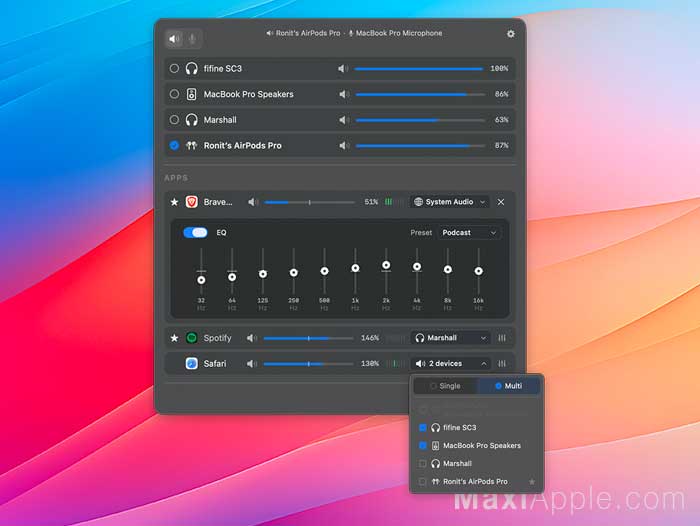Click the 500 Hz EQ band knob
This screenshot has height=526, width=700.
click(325, 271)
